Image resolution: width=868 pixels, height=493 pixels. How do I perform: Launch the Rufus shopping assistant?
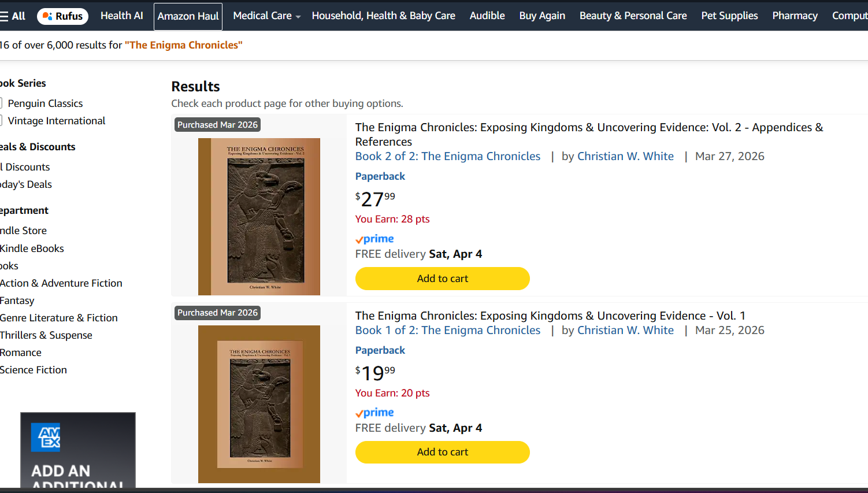tap(62, 16)
